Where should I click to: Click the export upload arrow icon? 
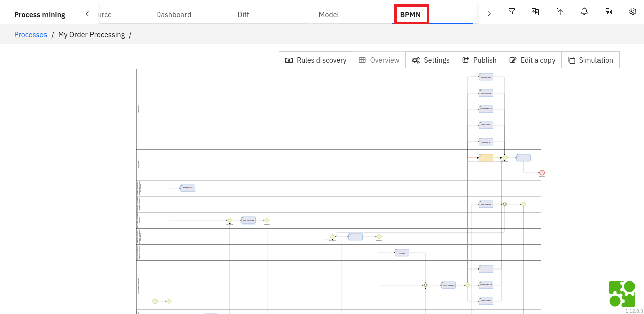pos(560,11)
